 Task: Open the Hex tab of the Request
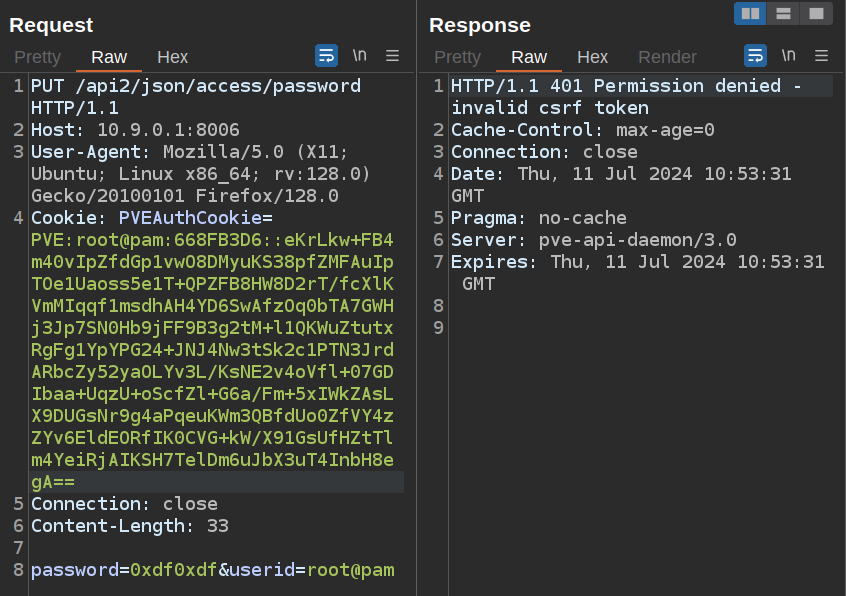[x=172, y=57]
